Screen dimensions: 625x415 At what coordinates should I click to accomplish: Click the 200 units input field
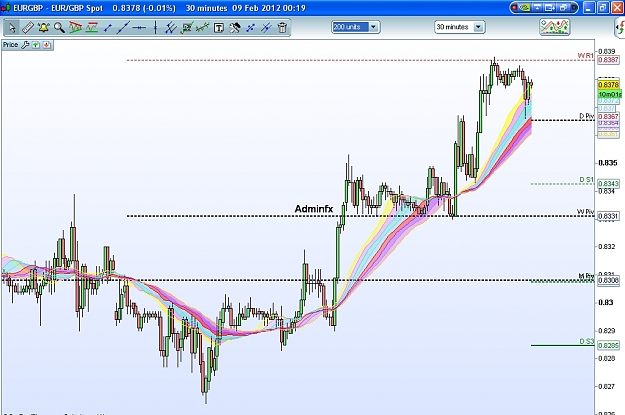350,27
